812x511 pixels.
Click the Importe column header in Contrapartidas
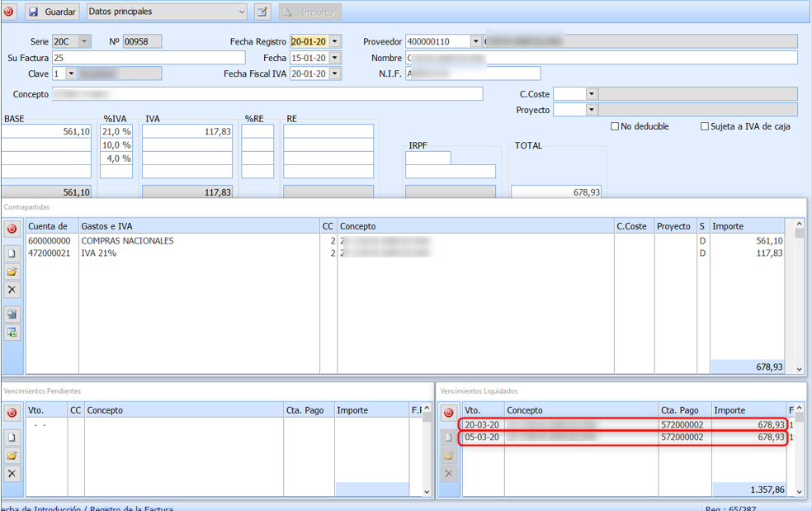pos(747,226)
